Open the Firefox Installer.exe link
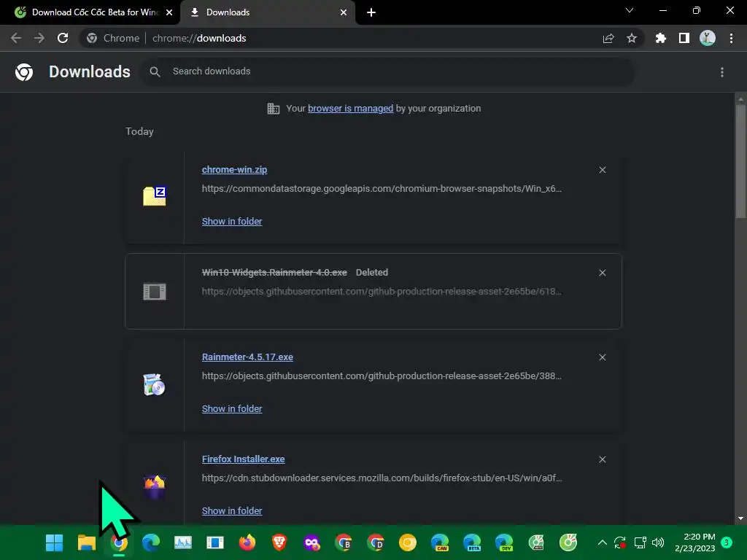The height and width of the screenshot is (560, 747). click(243, 459)
